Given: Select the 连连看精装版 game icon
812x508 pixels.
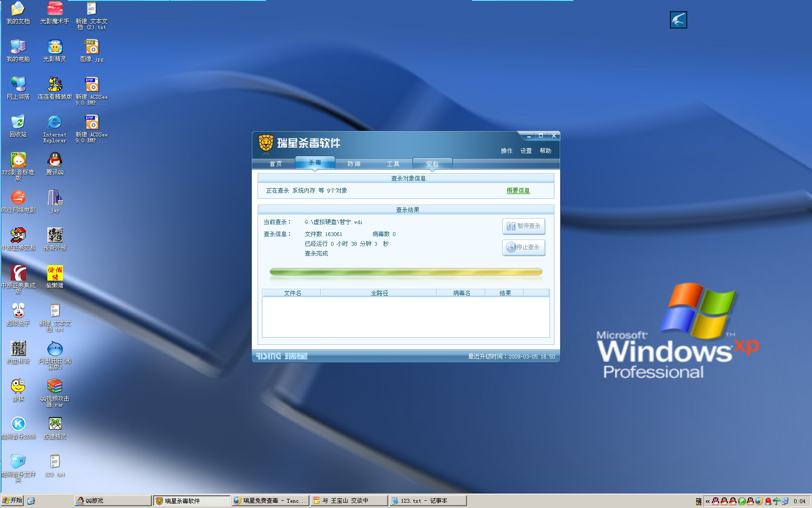Looking at the screenshot, I should [55, 88].
